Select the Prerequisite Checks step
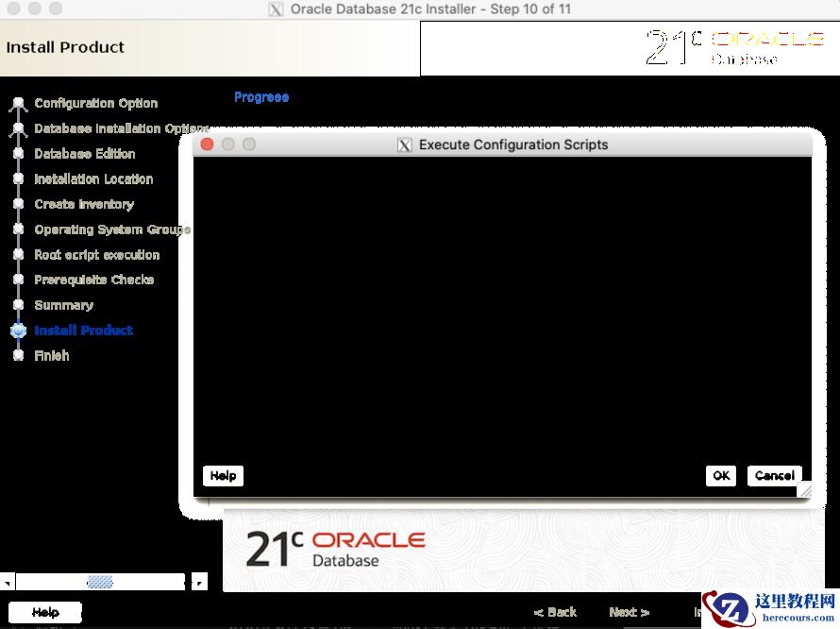This screenshot has width=840, height=629. (x=94, y=280)
